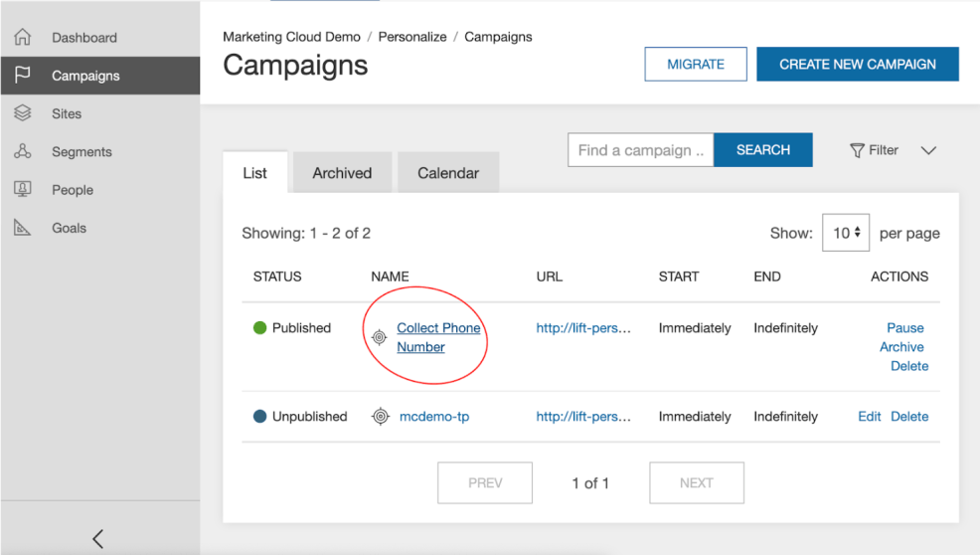Click the Sites layers icon
This screenshot has height=555, width=980.
click(22, 113)
